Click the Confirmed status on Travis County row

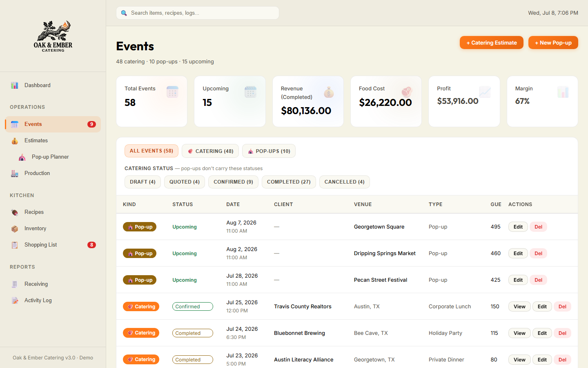193,307
